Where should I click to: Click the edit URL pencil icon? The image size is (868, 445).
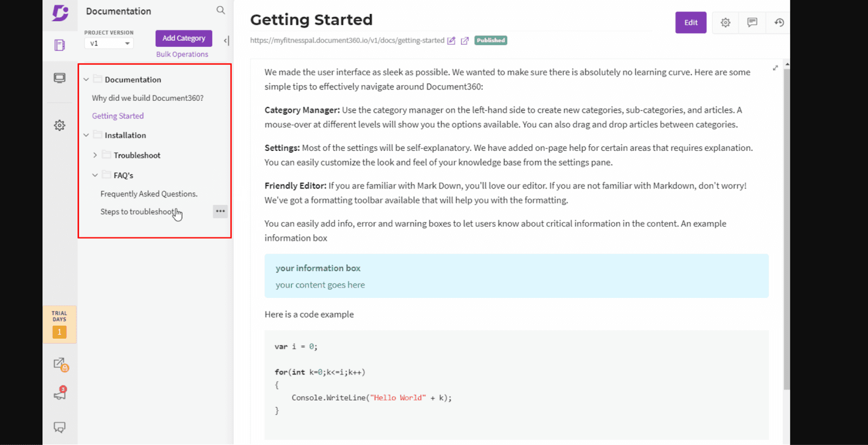[x=451, y=41]
